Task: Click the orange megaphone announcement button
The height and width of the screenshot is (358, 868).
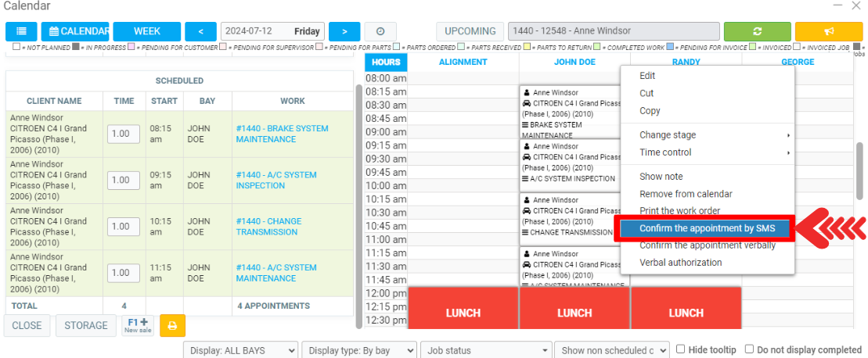Action: pyautogui.click(x=828, y=31)
